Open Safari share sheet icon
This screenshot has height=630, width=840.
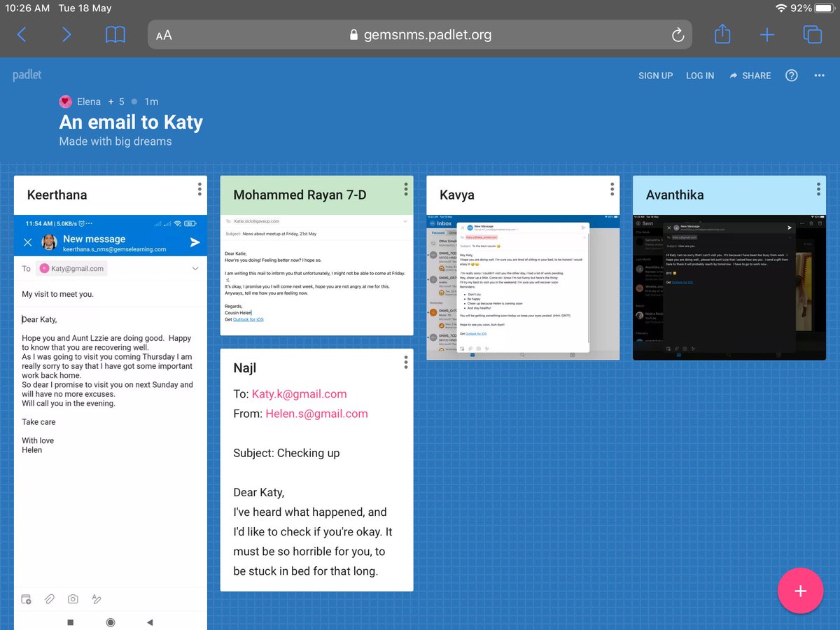(x=722, y=34)
